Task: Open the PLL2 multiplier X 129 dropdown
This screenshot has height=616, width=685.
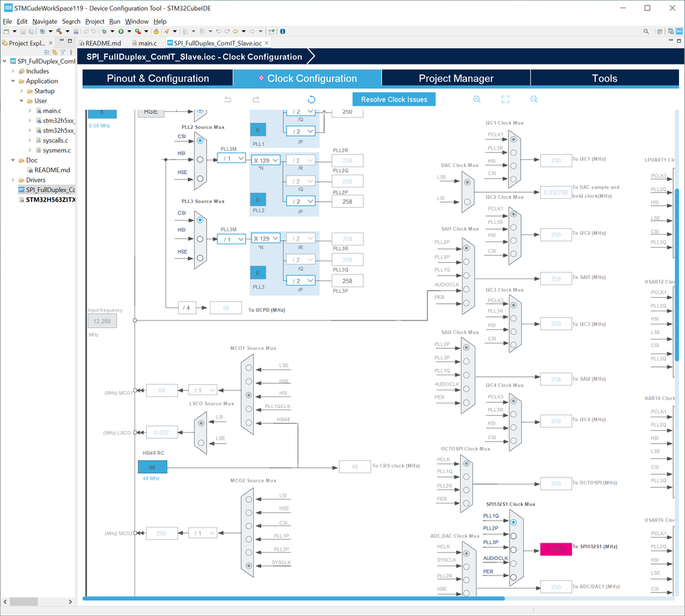Action: [x=265, y=161]
